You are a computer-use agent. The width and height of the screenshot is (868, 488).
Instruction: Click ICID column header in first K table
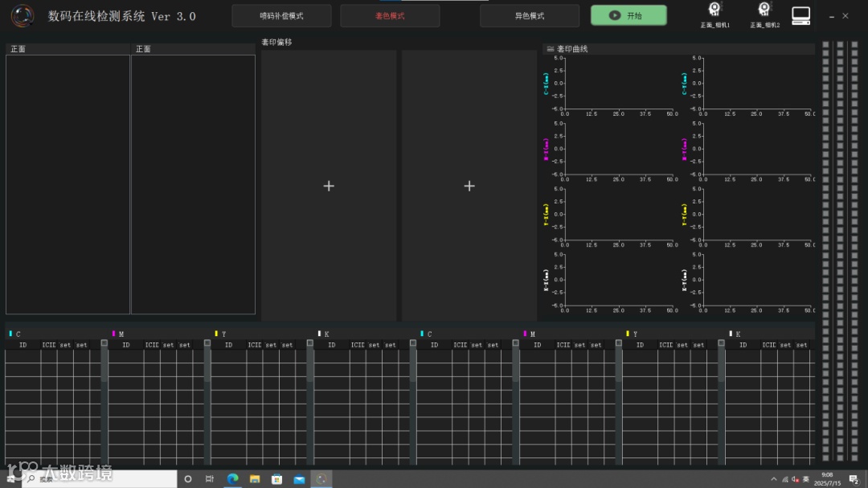(x=358, y=345)
